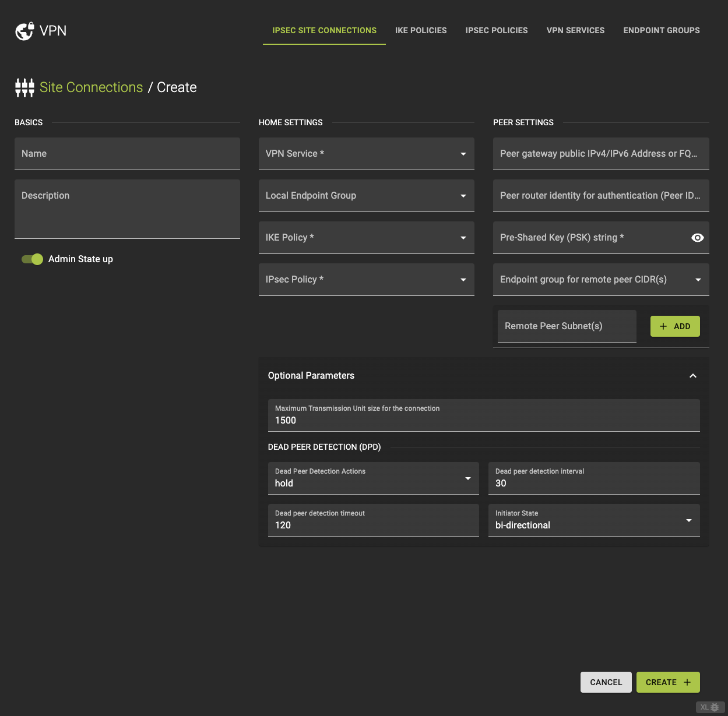
Task: Open Dead Peer Detection Actions dropdown
Action: tap(373, 478)
